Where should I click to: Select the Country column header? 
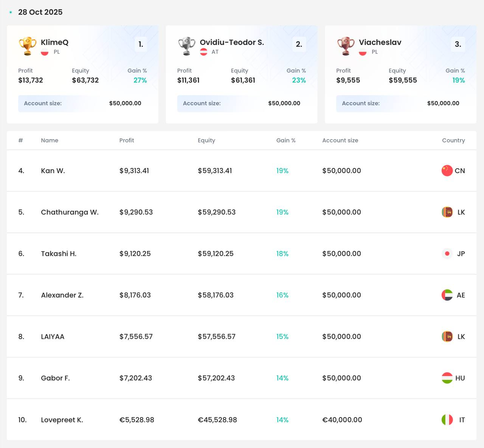(453, 140)
